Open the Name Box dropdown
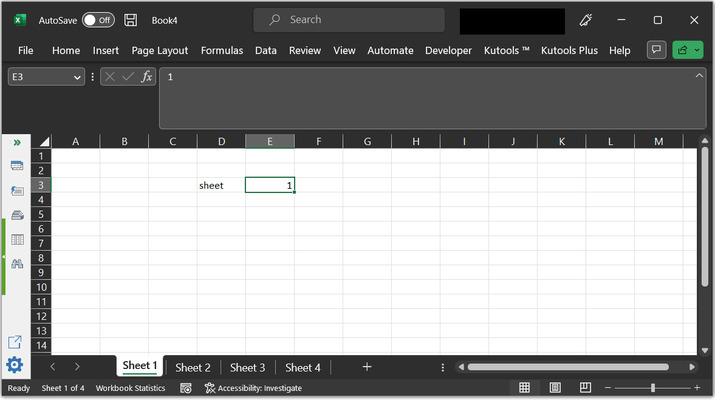This screenshot has width=715, height=400. pos(78,77)
